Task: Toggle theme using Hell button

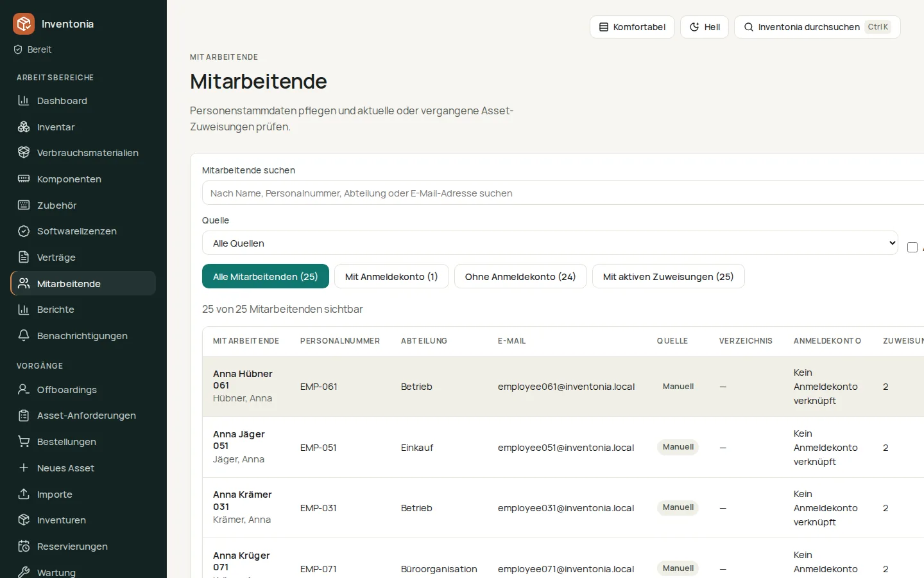Action: (x=705, y=27)
